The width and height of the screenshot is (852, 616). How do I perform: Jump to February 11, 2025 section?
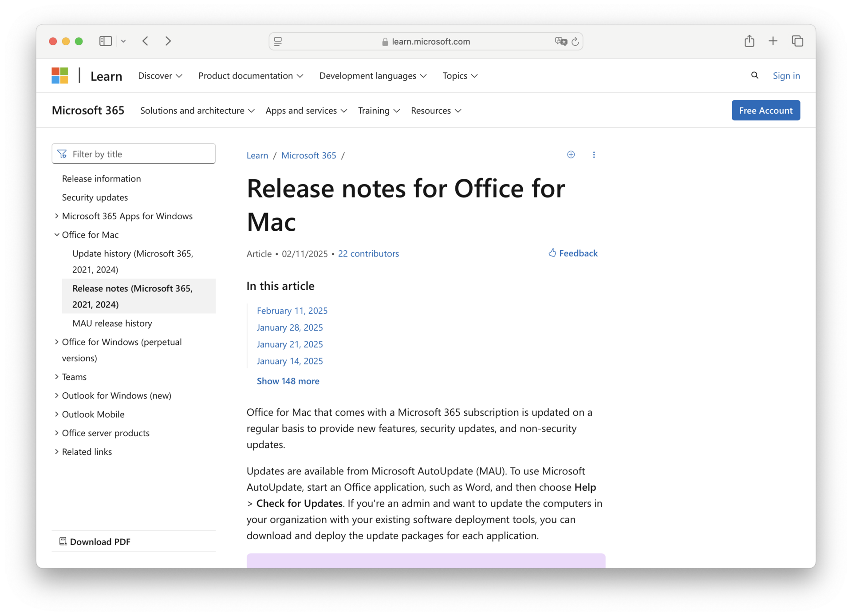pos(292,311)
